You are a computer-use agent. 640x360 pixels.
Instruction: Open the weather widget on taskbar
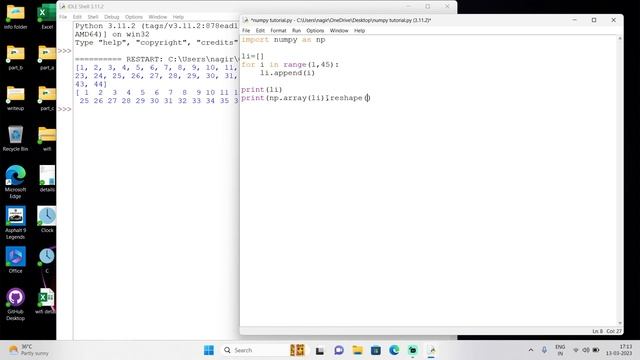[x=29, y=350]
